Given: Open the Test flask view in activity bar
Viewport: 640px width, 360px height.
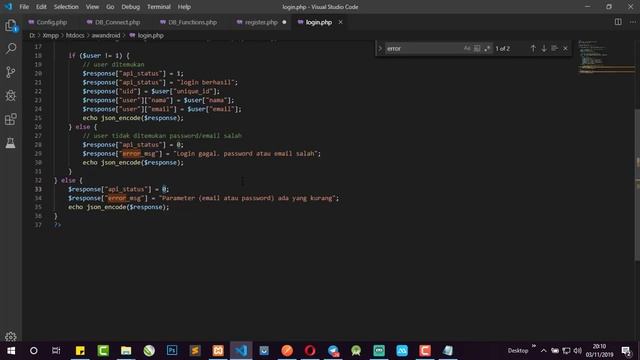Looking at the screenshot, I should coord(11,143).
